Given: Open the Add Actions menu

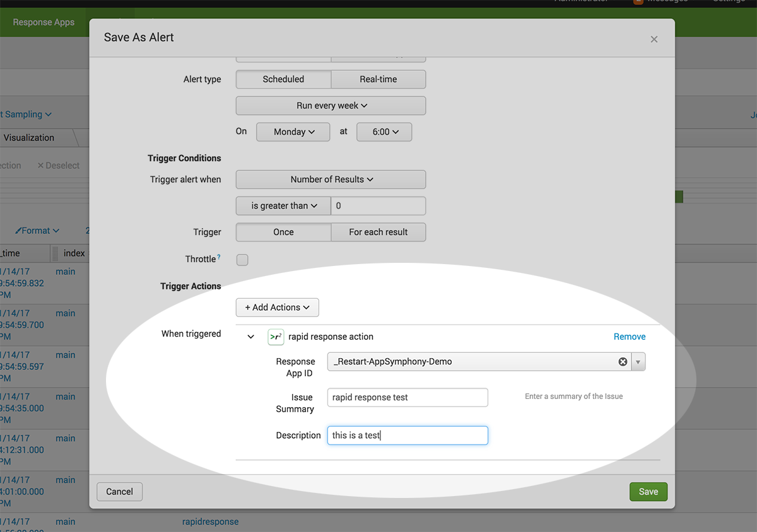Looking at the screenshot, I should click(277, 308).
